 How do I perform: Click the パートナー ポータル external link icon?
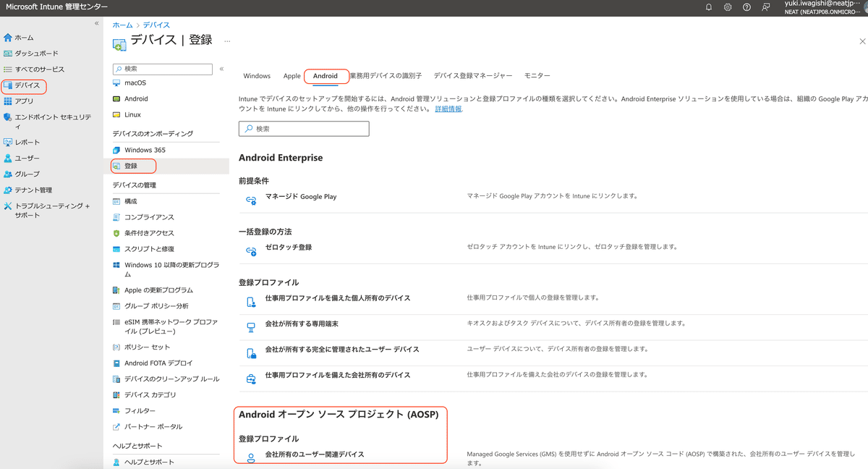(x=116, y=427)
